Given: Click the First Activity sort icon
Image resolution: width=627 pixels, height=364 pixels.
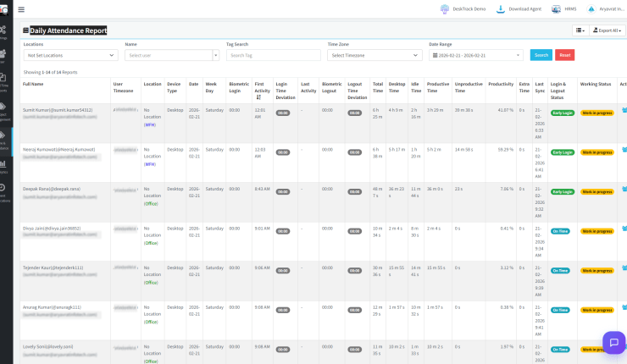Looking at the screenshot, I should coord(258,97).
